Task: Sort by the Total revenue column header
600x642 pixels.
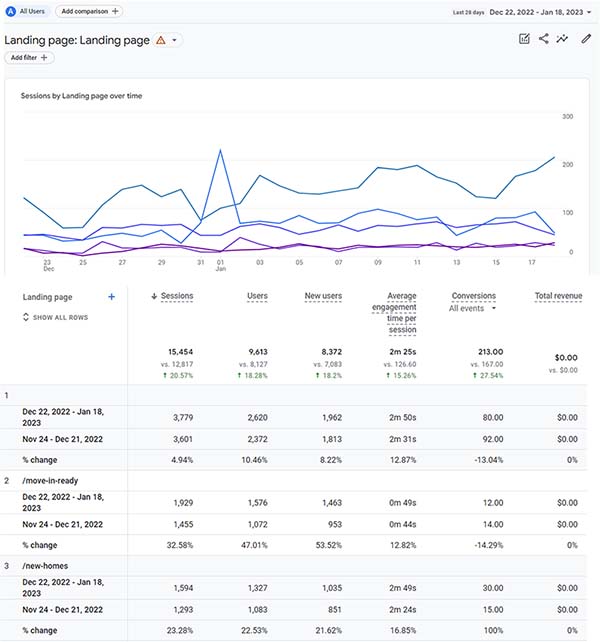Action: coord(558,296)
